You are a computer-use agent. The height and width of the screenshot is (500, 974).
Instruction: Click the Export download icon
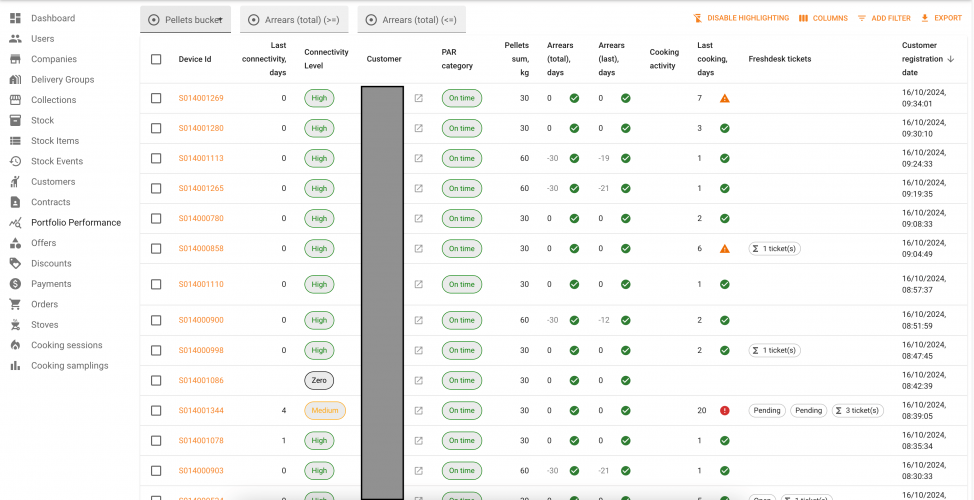coord(924,18)
